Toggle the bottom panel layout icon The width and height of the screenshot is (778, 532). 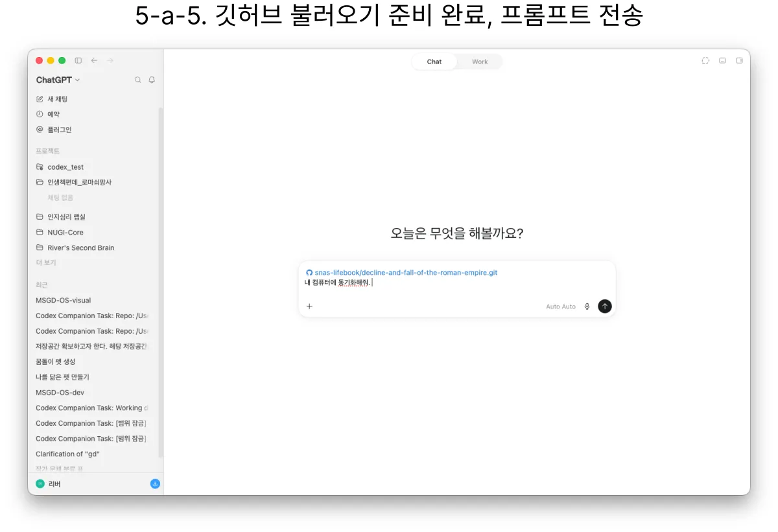point(722,60)
